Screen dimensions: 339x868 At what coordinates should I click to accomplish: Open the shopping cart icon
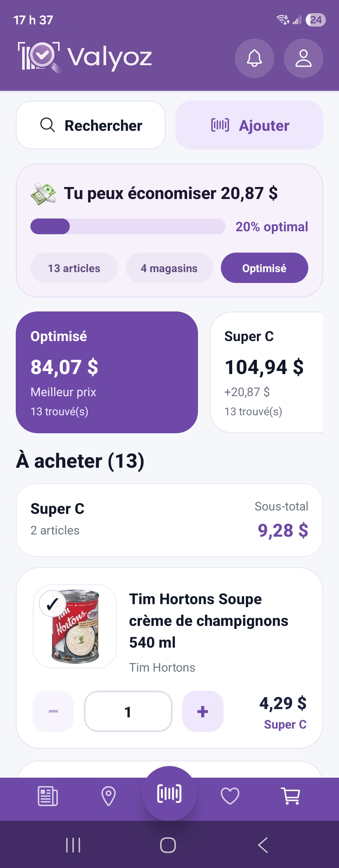coord(291,796)
